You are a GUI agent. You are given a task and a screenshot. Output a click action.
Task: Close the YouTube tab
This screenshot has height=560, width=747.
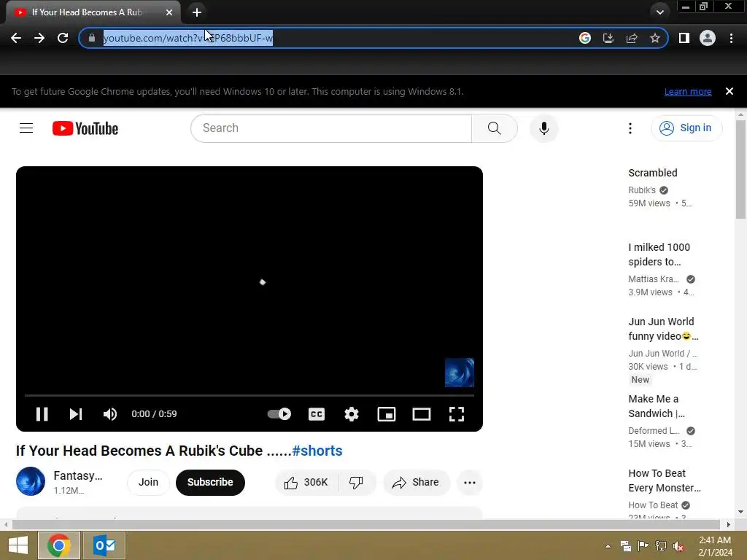(x=169, y=12)
